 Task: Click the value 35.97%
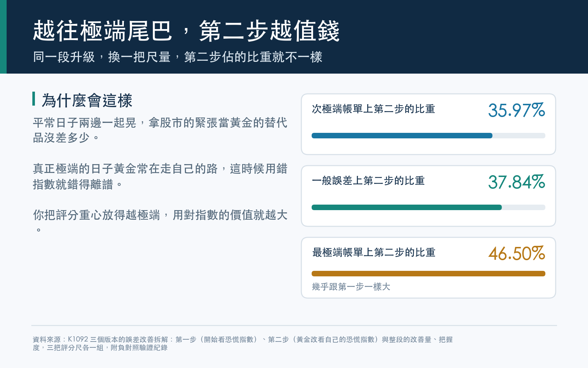point(516,110)
